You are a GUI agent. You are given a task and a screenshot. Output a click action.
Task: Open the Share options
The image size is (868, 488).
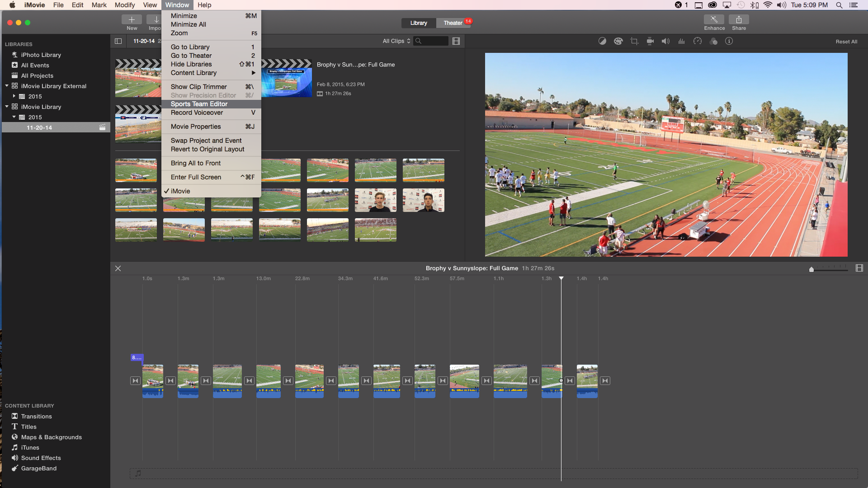tap(739, 20)
